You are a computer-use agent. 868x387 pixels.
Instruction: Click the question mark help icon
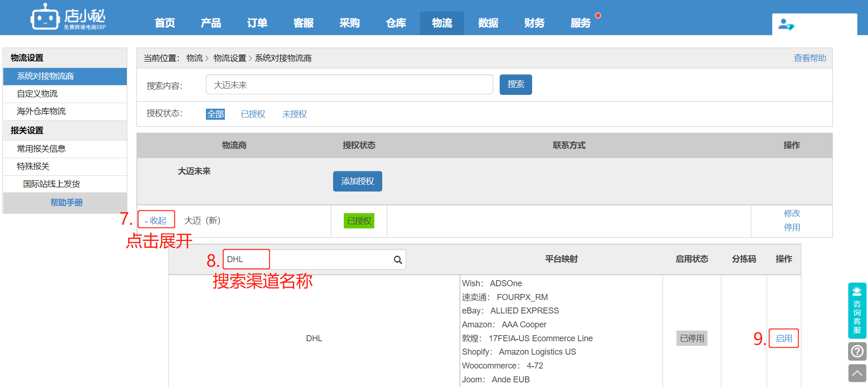point(857,351)
